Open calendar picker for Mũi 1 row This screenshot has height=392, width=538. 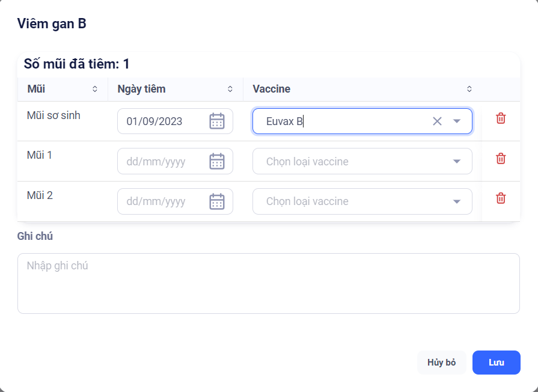point(216,161)
